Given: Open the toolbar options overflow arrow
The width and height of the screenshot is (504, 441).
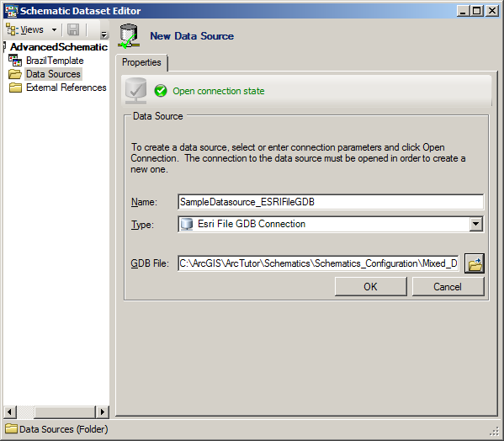Looking at the screenshot, I should pyautogui.click(x=103, y=35).
